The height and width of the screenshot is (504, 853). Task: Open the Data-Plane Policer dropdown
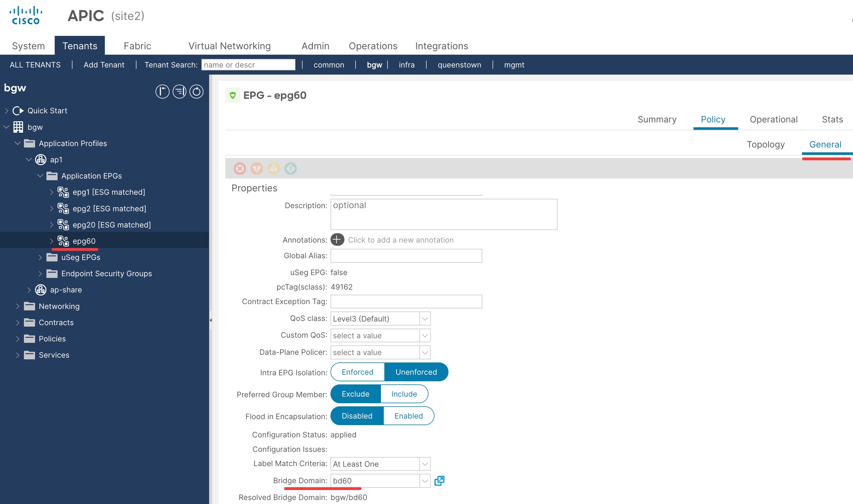click(425, 353)
